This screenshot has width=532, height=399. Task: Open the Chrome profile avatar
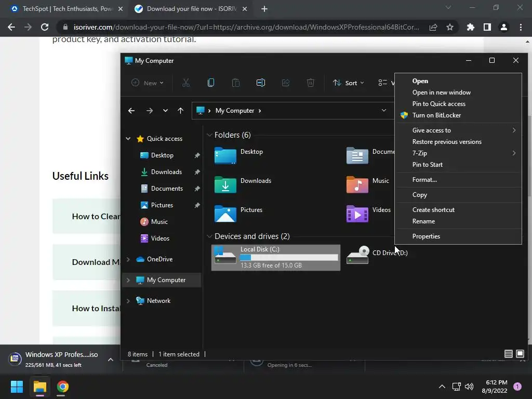pyautogui.click(x=504, y=27)
